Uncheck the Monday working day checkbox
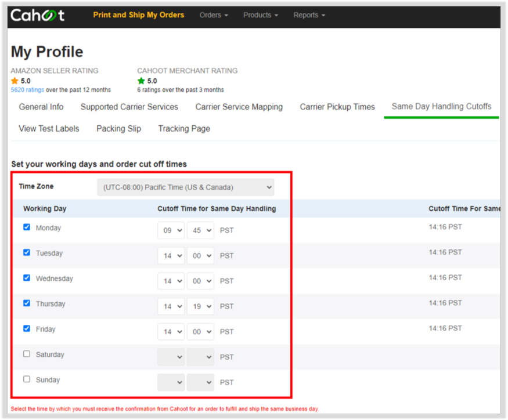 (27, 227)
